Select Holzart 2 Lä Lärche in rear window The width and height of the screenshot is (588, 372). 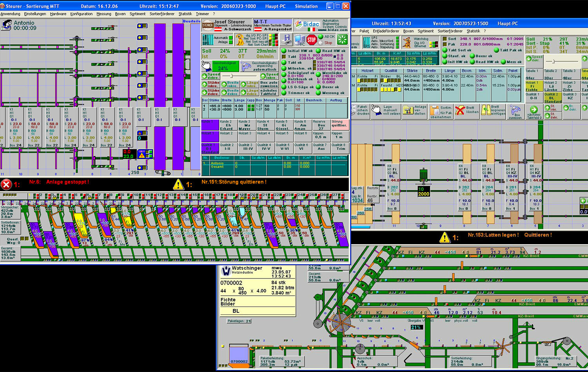click(x=552, y=86)
